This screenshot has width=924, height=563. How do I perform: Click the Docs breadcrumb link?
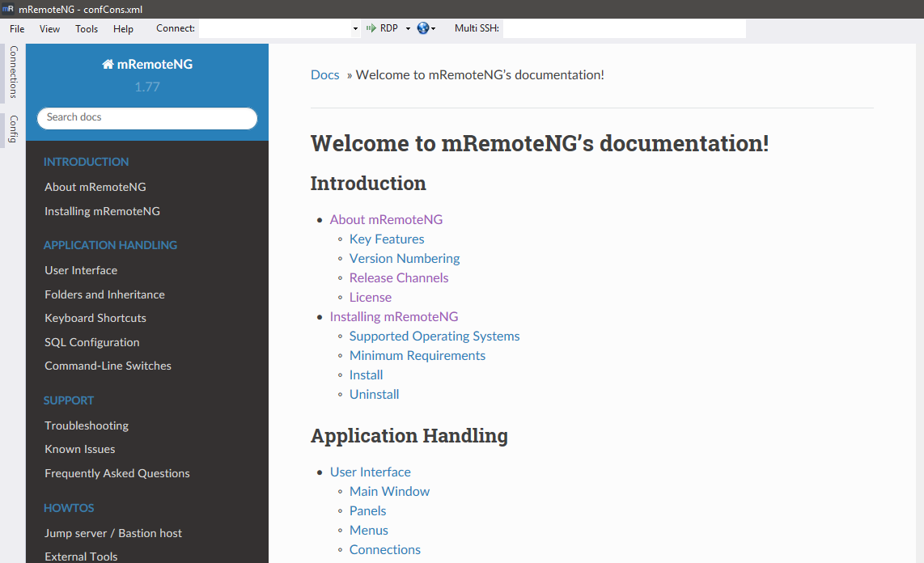point(324,74)
